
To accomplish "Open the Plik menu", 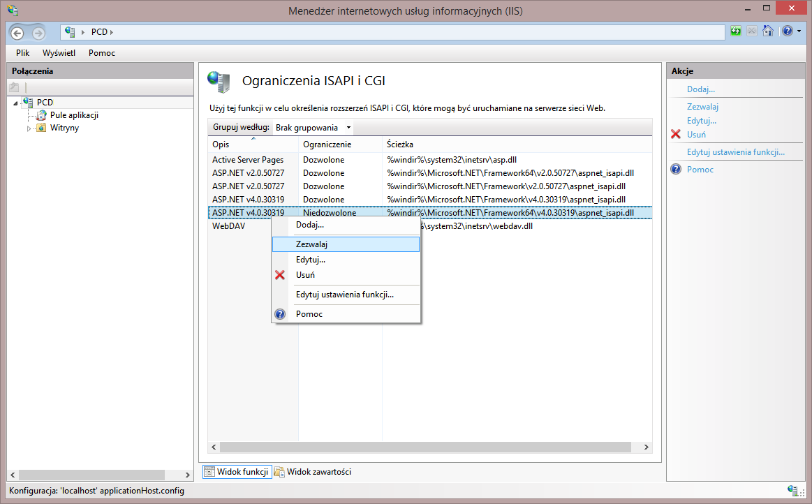I will point(23,53).
